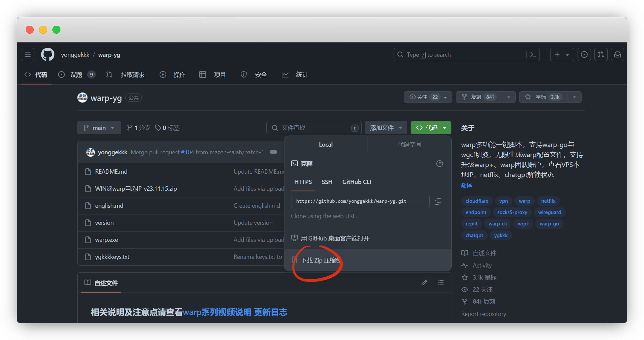Switch to the 代码空间 tab

(409, 145)
